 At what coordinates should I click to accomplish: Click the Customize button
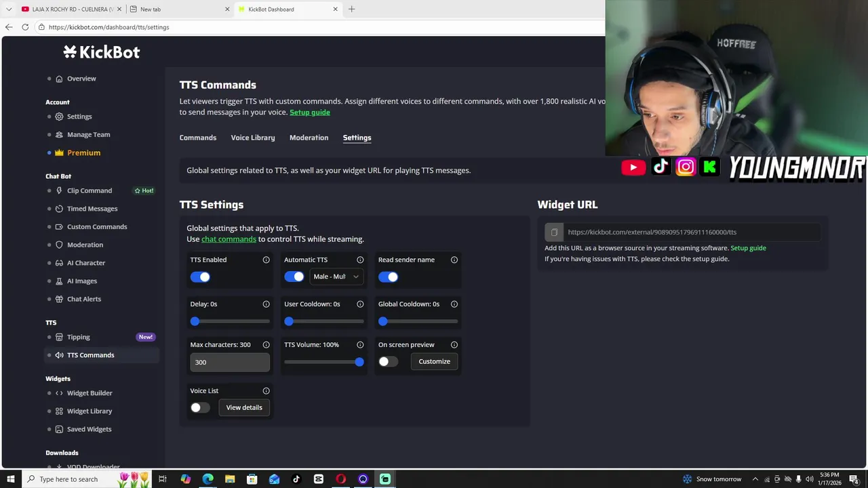[x=434, y=362]
